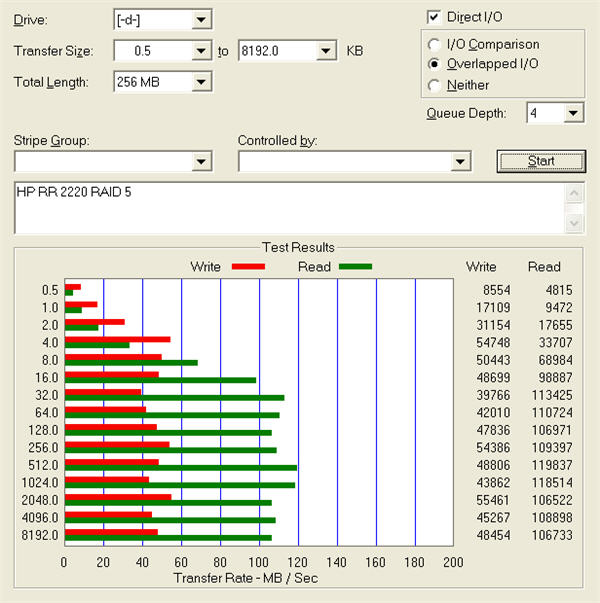The height and width of the screenshot is (603, 600).
Task: Click read value 113425 for 32.0 KB
Action: coord(552,395)
